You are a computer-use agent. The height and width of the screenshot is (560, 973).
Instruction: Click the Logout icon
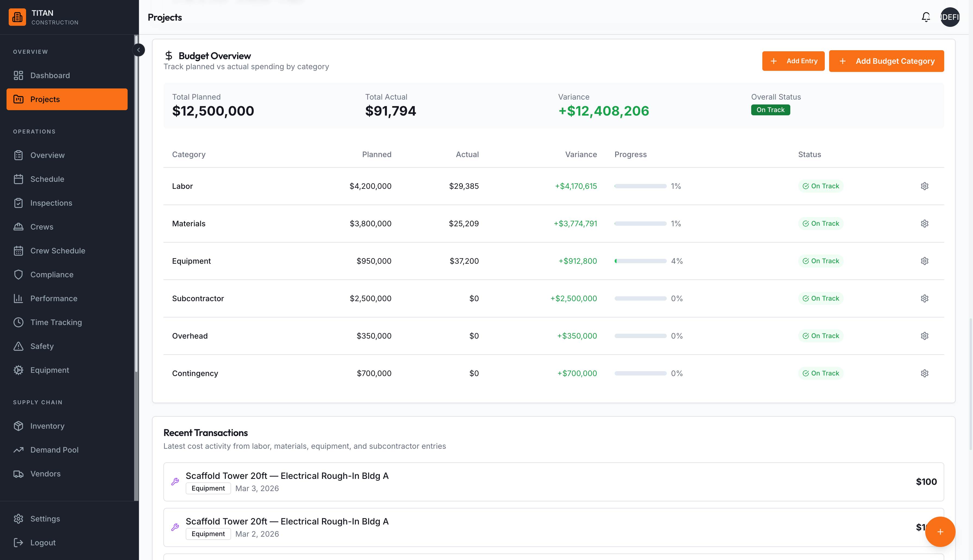pos(18,543)
